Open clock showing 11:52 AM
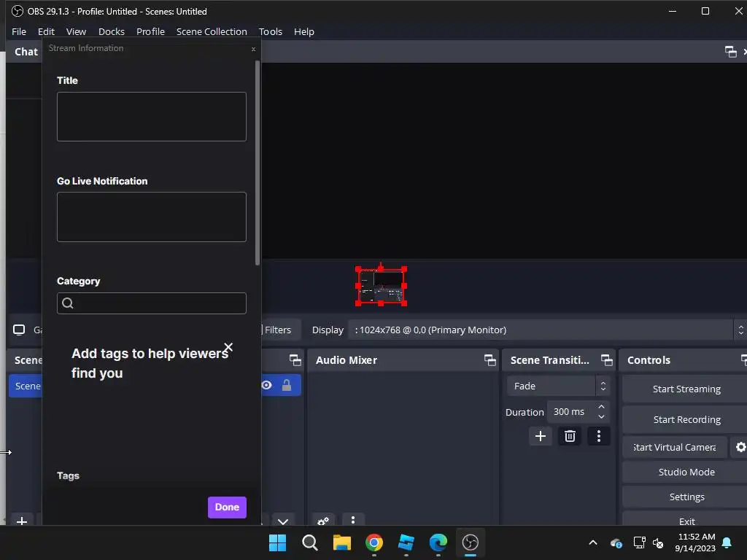 [x=695, y=542]
